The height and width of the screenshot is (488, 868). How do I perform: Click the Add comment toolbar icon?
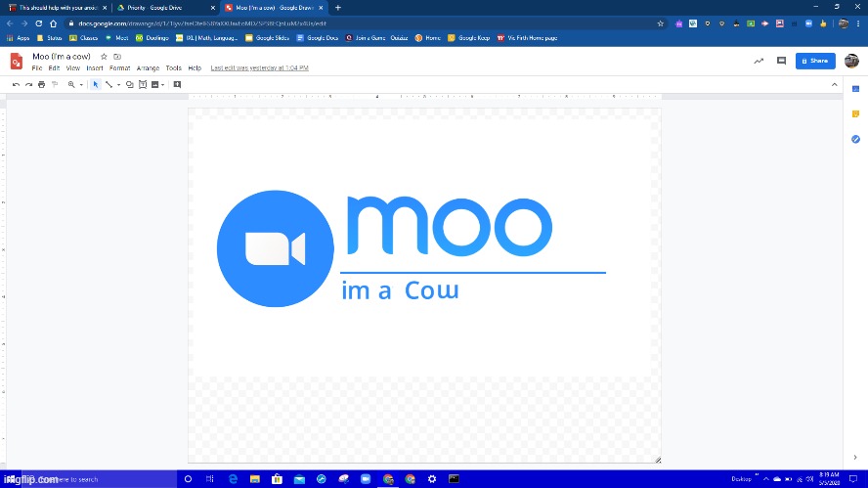point(177,85)
